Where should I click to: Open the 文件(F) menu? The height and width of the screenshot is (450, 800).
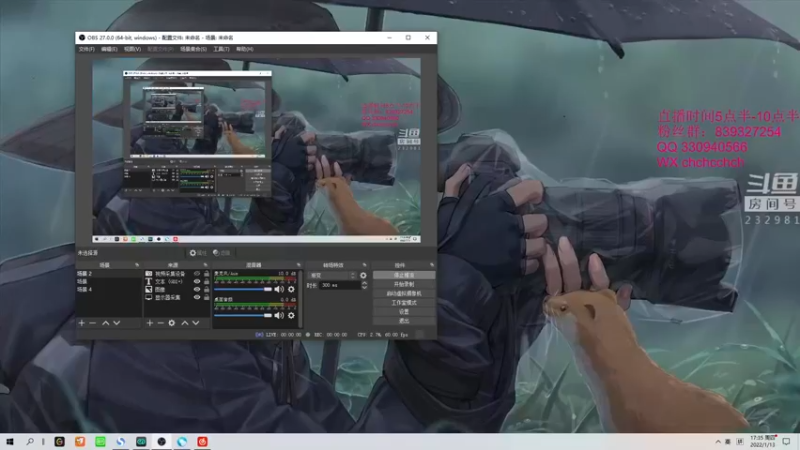coord(87,49)
